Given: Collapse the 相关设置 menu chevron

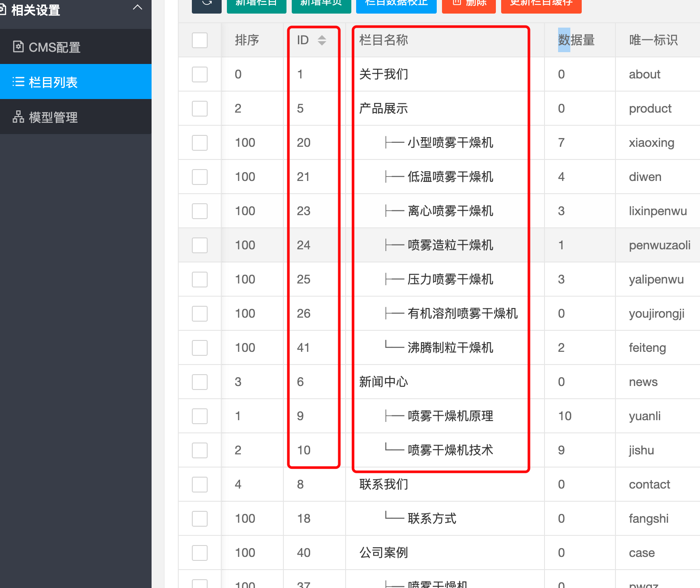Looking at the screenshot, I should (x=138, y=7).
